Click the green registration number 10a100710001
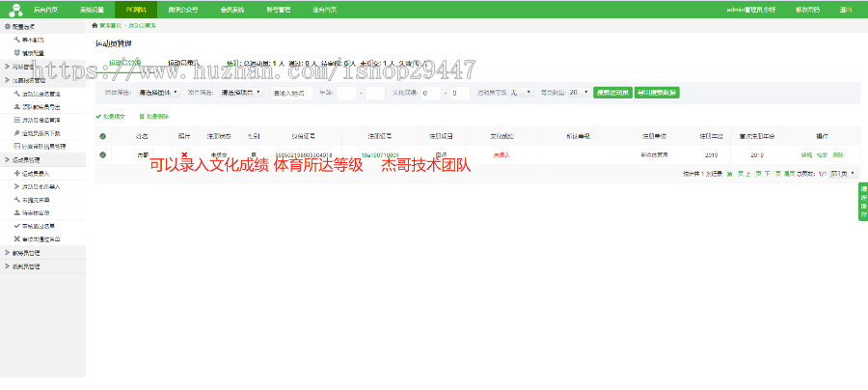 point(380,155)
